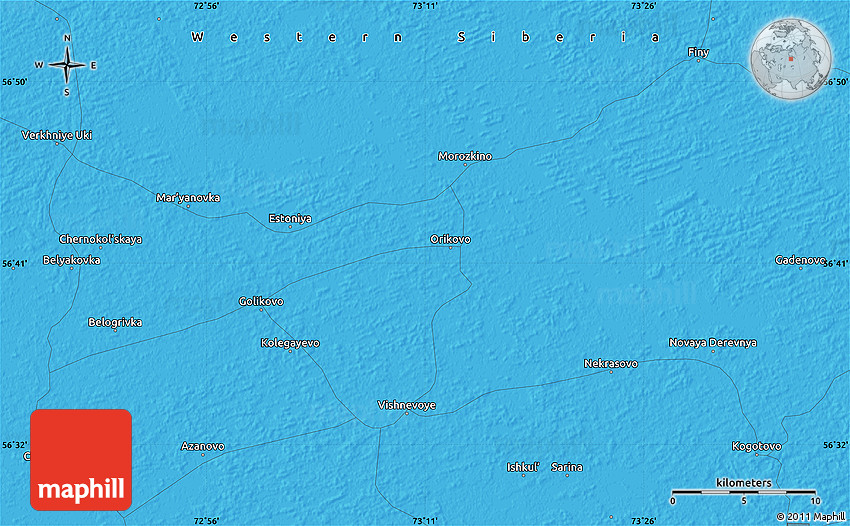850x526 pixels.
Task: Select the Nekrasovo place label
Action: 610,364
